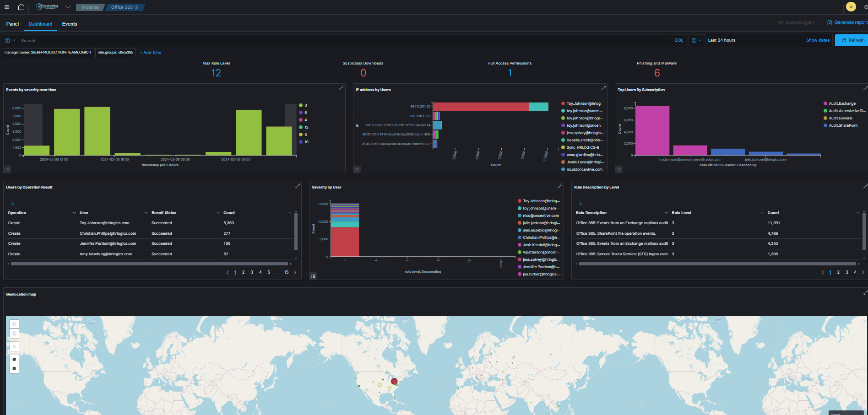Screen dimensions: 868x415
Task: Open the saved queries dropdown
Action: pyautogui.click(x=11, y=40)
